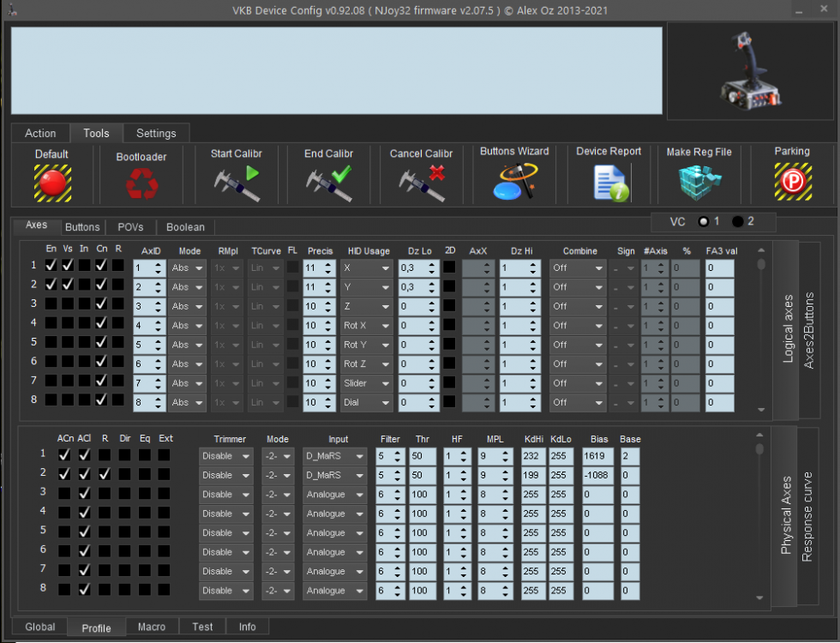Click the End Calibr caliper icon
Viewport: 840px width, 643px height.
point(328,183)
